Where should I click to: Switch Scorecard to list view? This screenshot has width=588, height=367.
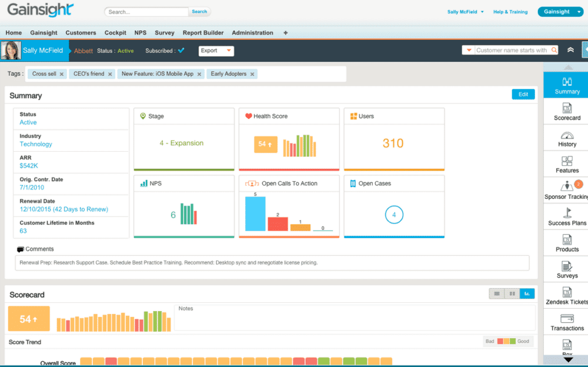coord(497,293)
